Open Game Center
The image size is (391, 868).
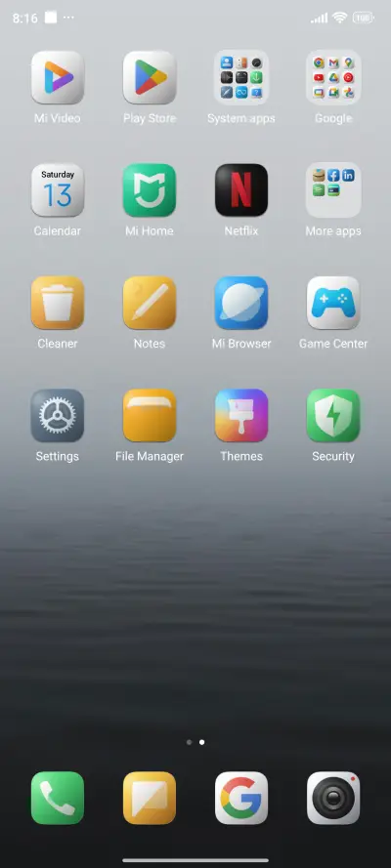click(x=333, y=303)
